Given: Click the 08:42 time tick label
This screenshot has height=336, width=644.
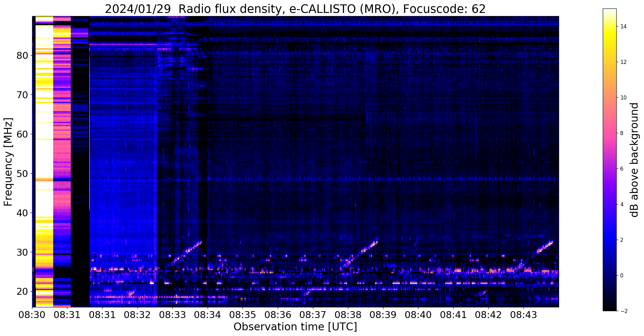Looking at the screenshot, I should click(x=489, y=315).
